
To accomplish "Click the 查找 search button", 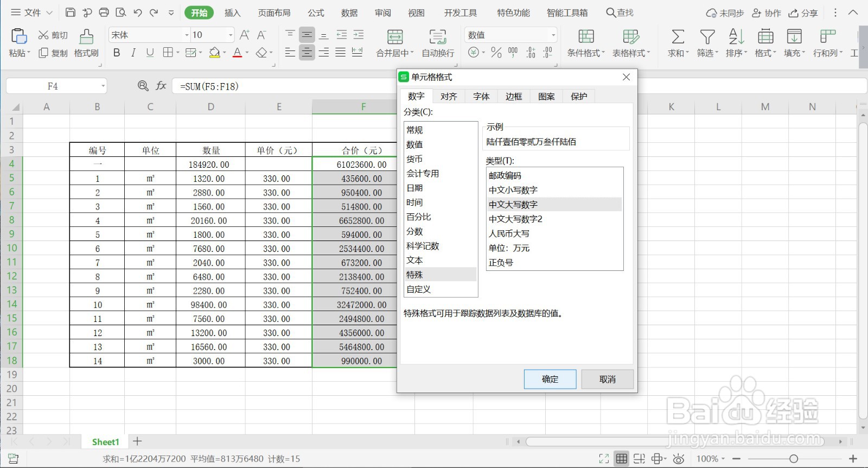I will click(620, 12).
